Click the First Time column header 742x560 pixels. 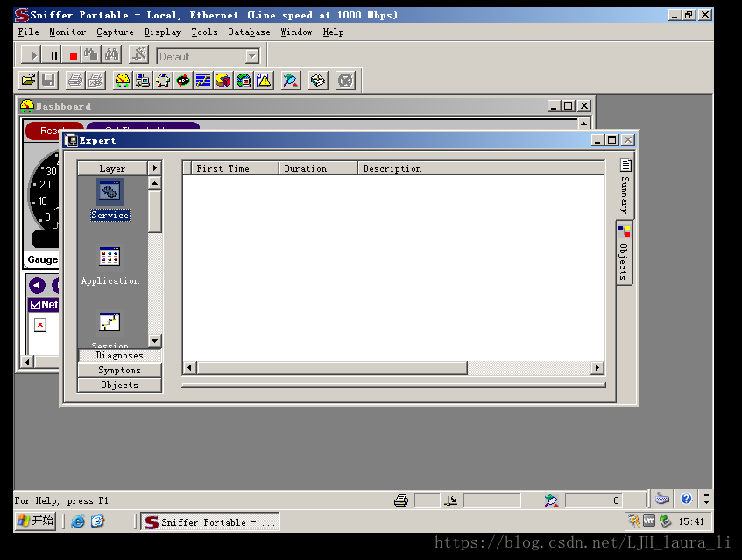[235, 168]
